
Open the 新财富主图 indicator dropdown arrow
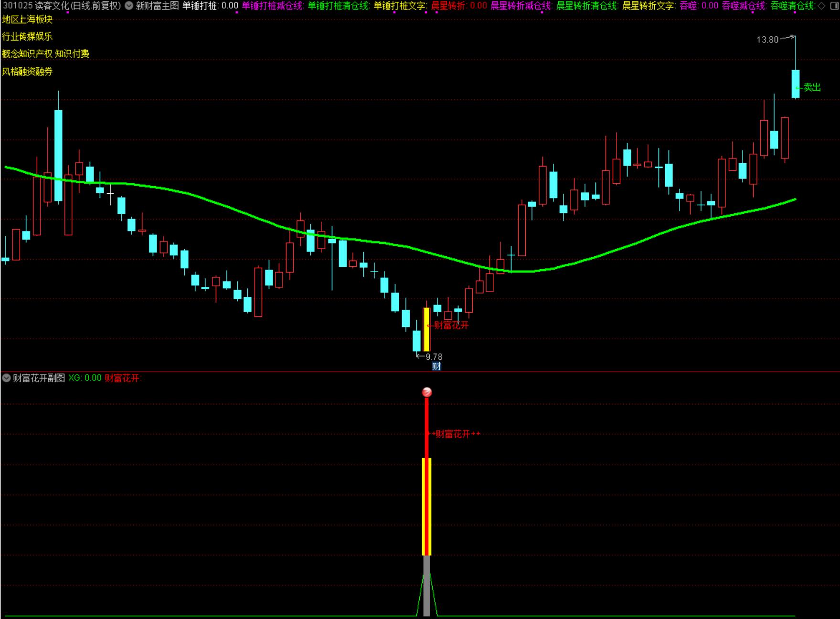pos(129,6)
